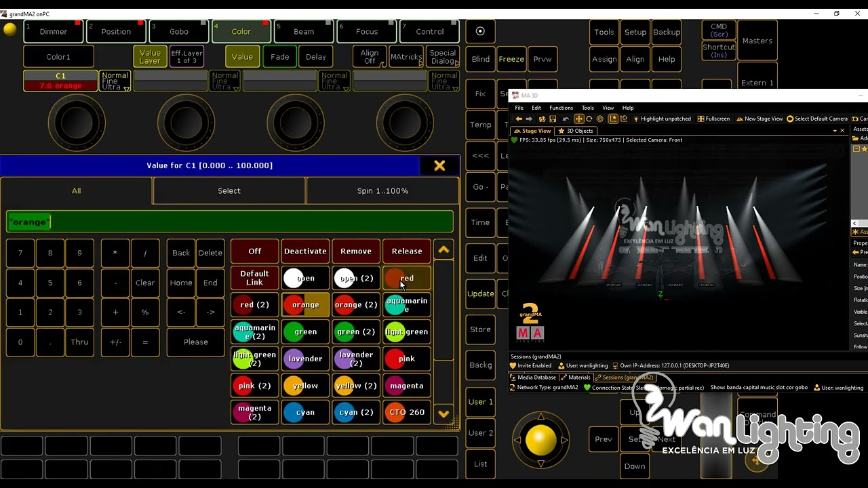Select the Gobo preset type tab
Viewport: 868px width, 488px height.
[x=179, y=32]
